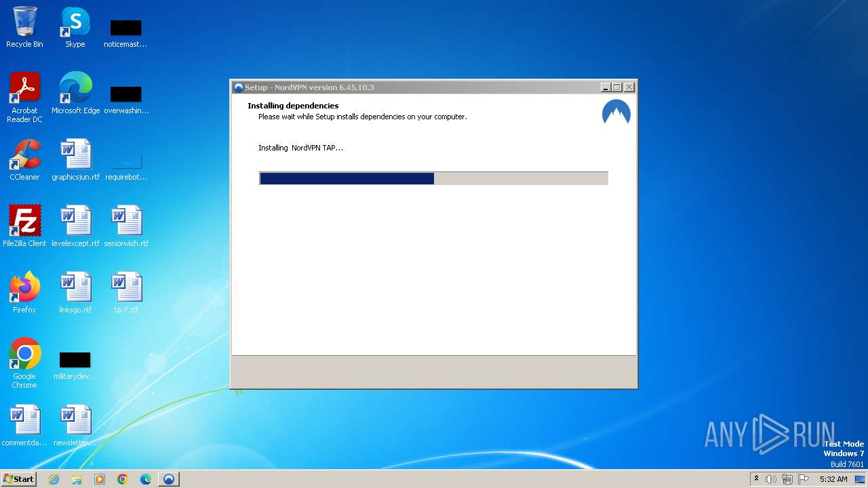Select newsletter... document icon
The image size is (868, 488).
[x=75, y=426]
